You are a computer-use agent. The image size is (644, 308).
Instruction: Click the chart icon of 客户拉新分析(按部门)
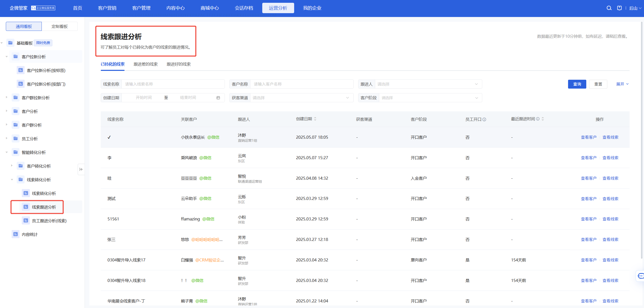(x=21, y=84)
